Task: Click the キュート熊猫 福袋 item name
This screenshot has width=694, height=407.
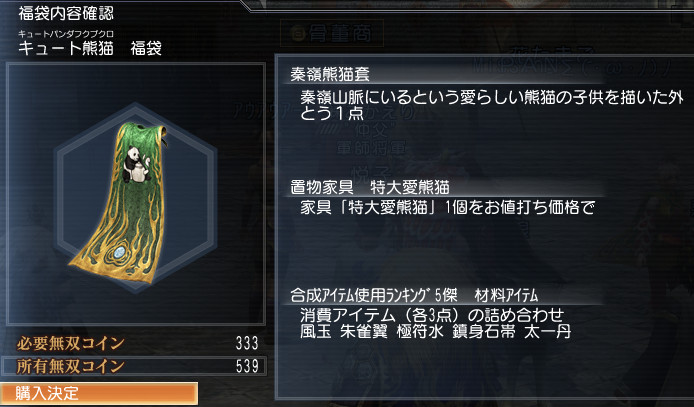Action: (90, 48)
